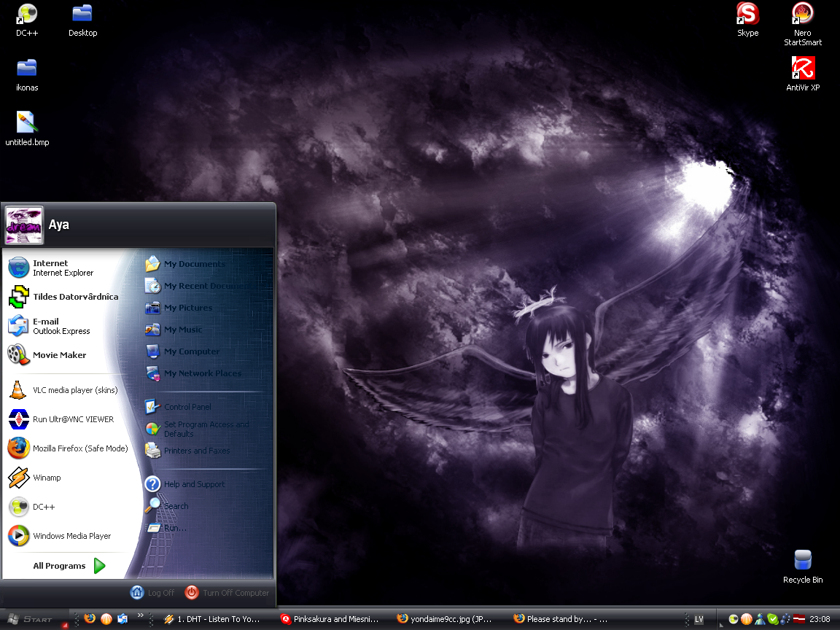Click the LV language bar indicator
The height and width of the screenshot is (630, 840).
pyautogui.click(x=699, y=619)
